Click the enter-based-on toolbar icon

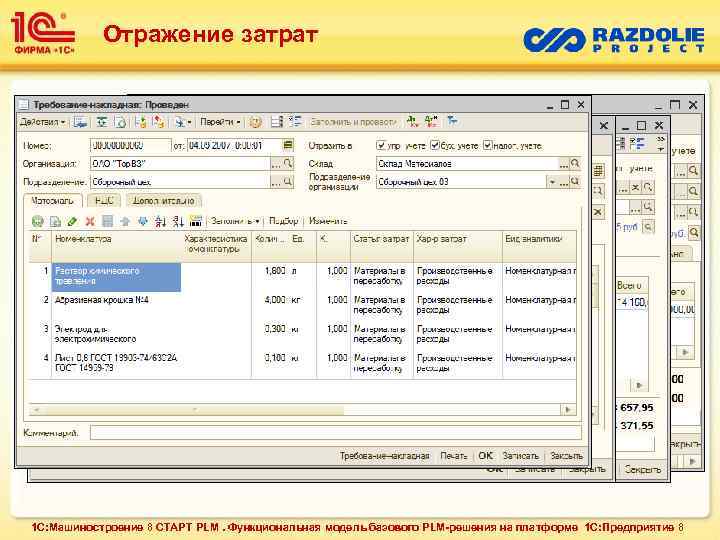pos(141,122)
